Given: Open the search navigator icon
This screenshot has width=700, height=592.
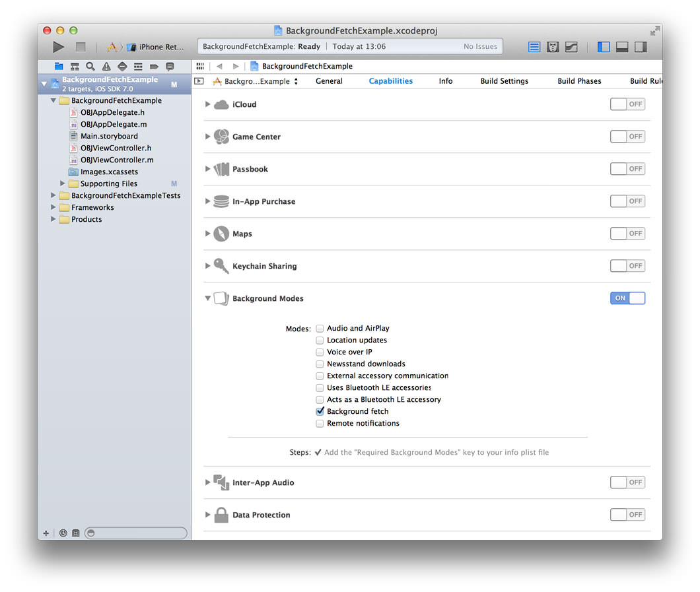Looking at the screenshot, I should point(90,67).
